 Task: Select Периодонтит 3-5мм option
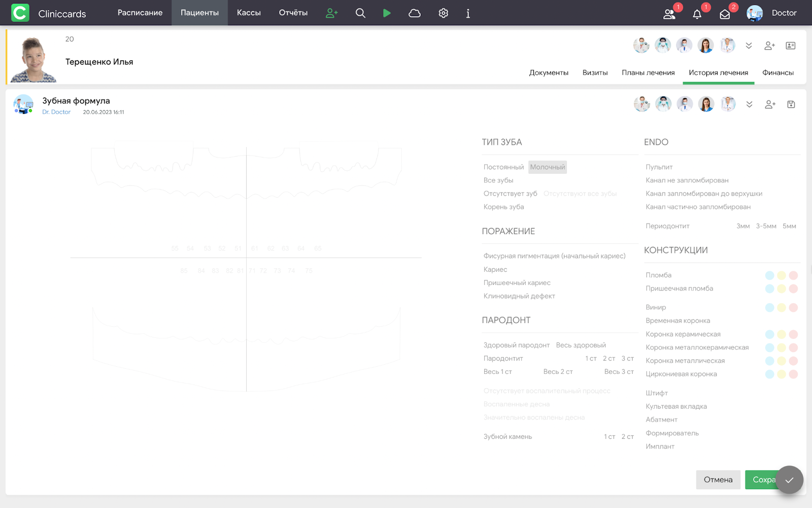pos(766,226)
